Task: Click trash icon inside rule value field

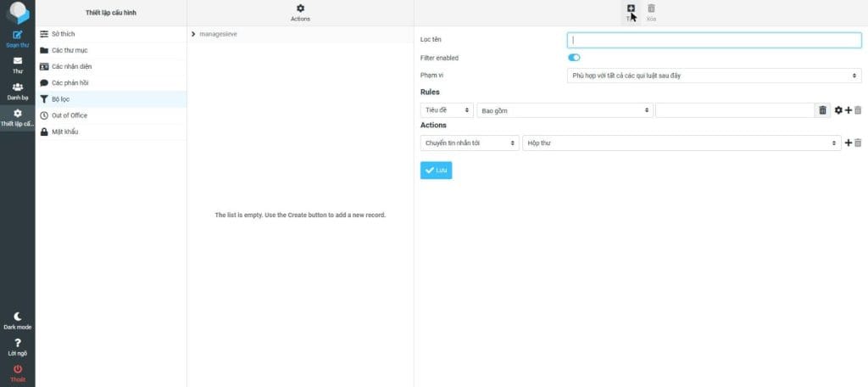Action: tap(822, 110)
